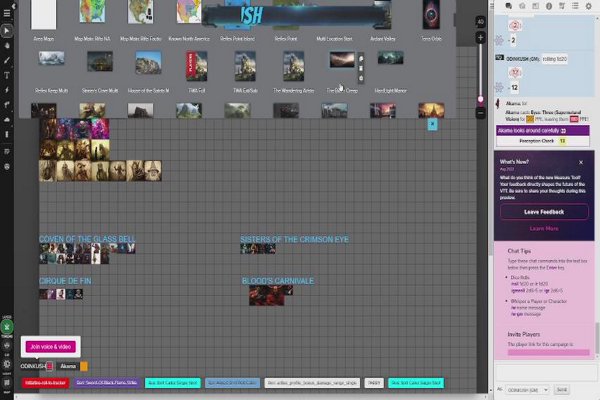Open the Ardent Valley page thumbnail

[x=383, y=15]
